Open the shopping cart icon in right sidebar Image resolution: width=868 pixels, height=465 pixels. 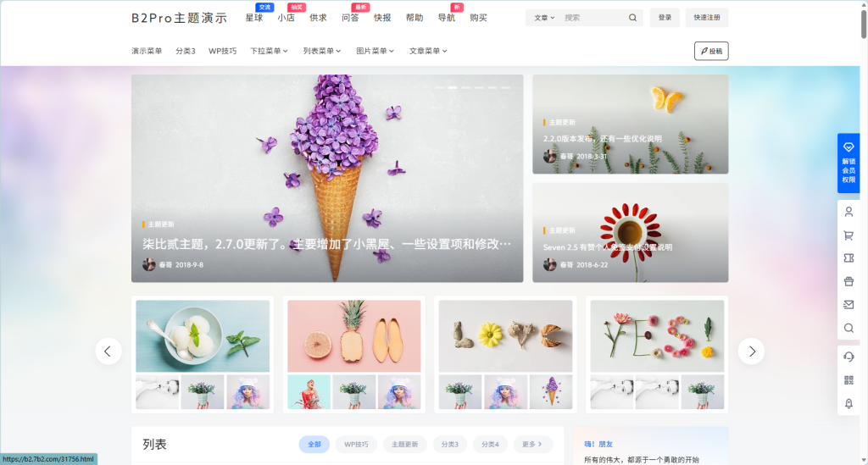pyautogui.click(x=849, y=235)
